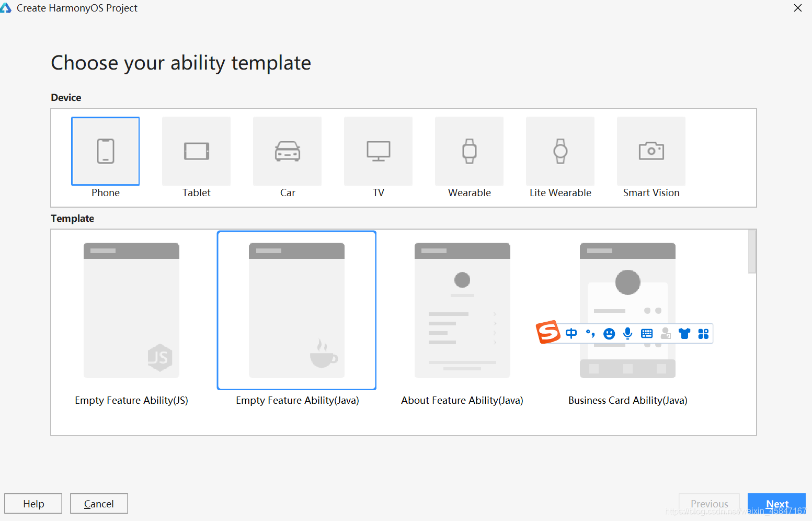This screenshot has height=521, width=812.
Task: Click the Sogou input method S logo
Action: pos(548,332)
